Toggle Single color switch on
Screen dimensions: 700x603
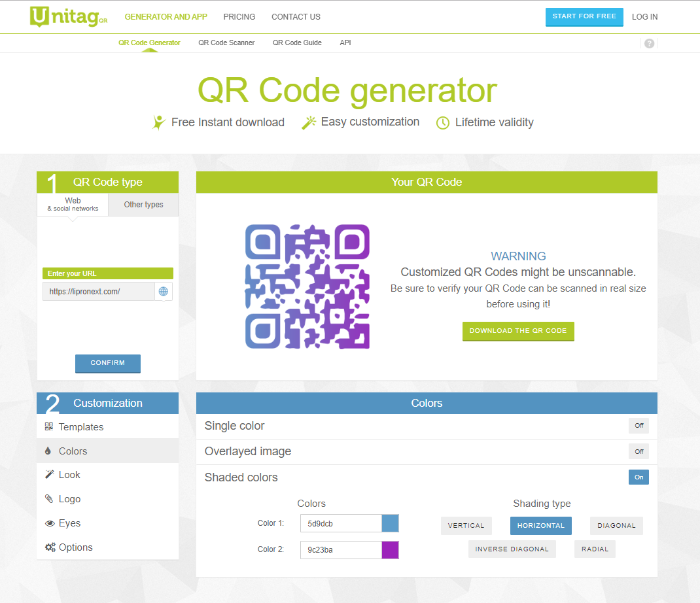point(639,425)
